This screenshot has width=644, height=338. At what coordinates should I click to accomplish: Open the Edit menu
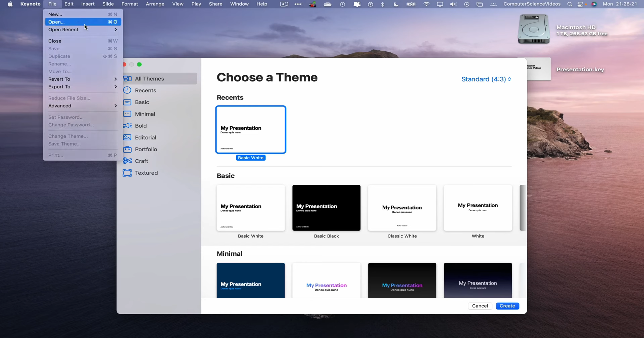pos(69,4)
